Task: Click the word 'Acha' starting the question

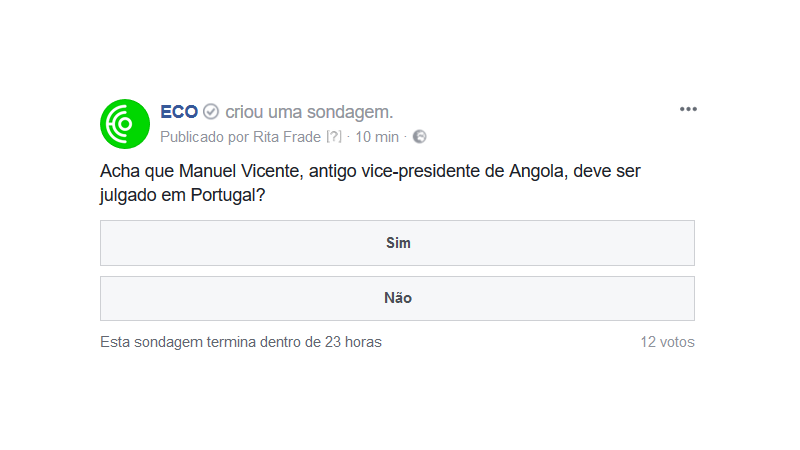Action: coord(119,172)
